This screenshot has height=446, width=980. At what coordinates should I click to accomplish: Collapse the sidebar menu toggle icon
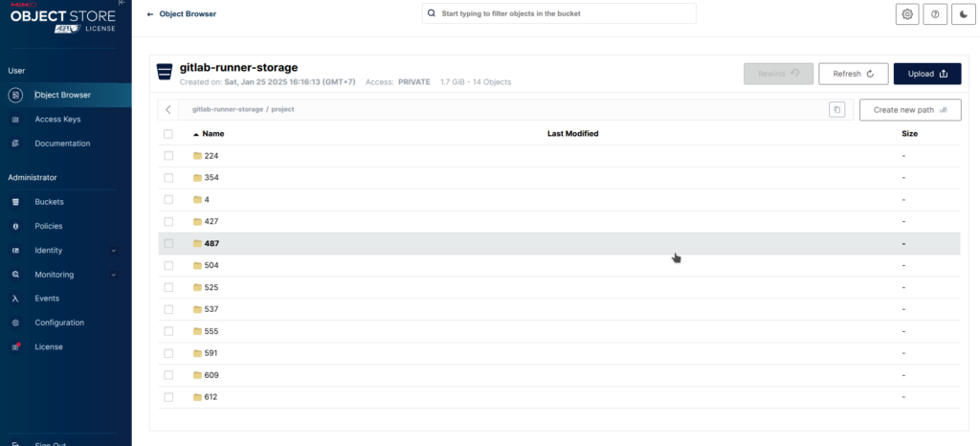(122, 4)
